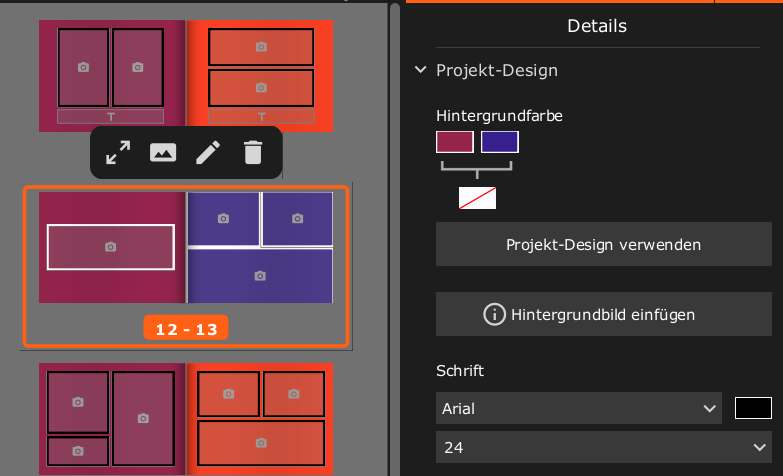Click the fullscreen expand arrows icon
This screenshot has width=783, height=476.
pos(118,152)
